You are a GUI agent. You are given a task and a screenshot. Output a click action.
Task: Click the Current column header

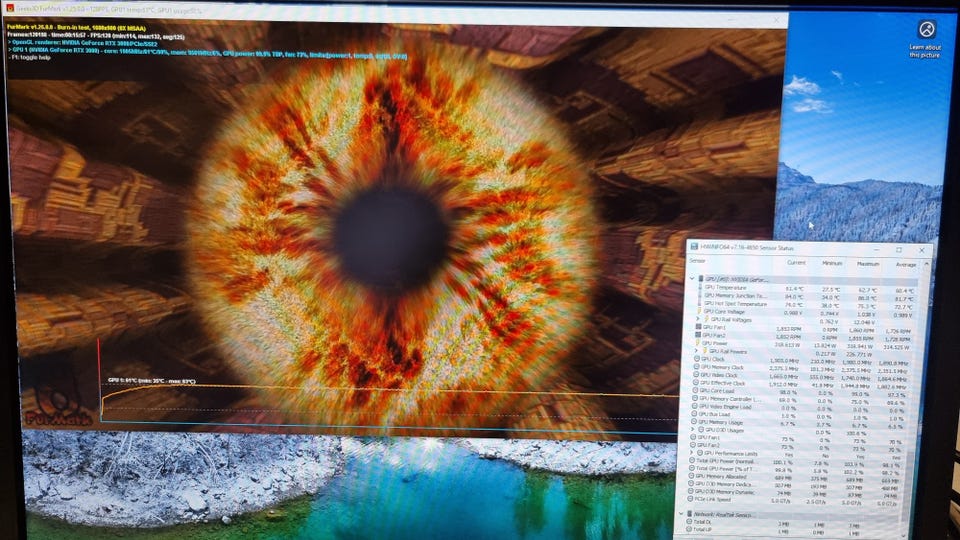click(x=796, y=263)
